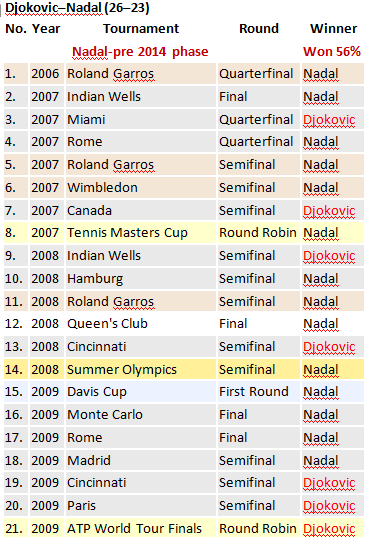
Task: Select the Wimbledon tournament cell
Action: point(141,188)
